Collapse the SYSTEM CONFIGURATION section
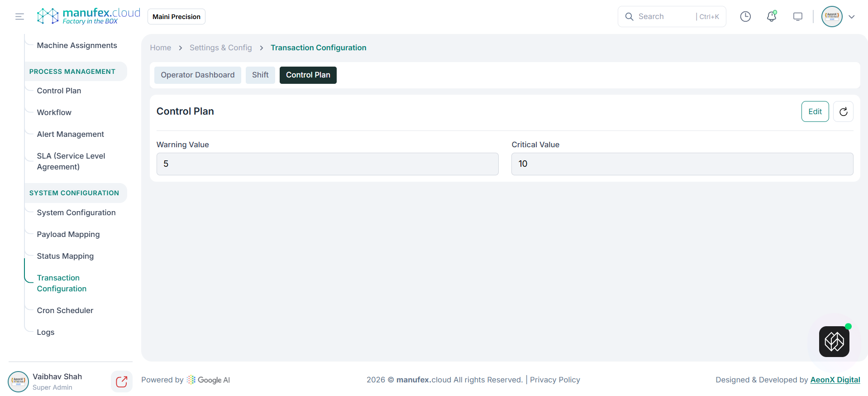Viewport: 868px width, 396px height. [76, 193]
